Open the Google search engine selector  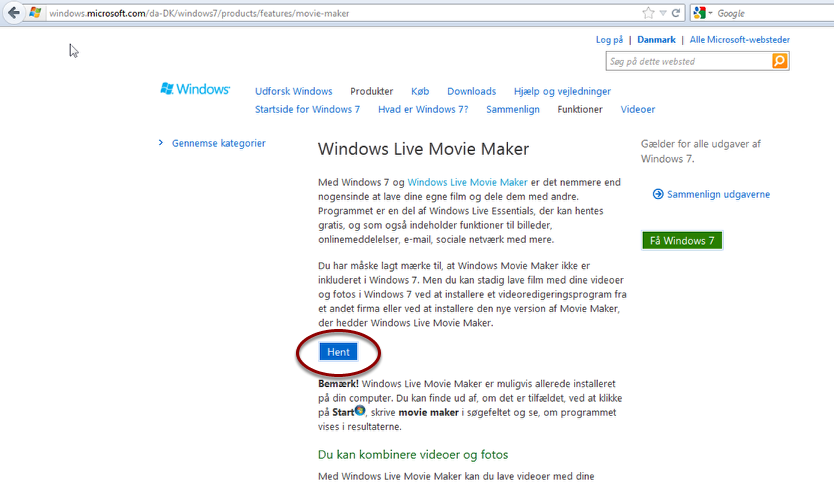pyautogui.click(x=703, y=13)
